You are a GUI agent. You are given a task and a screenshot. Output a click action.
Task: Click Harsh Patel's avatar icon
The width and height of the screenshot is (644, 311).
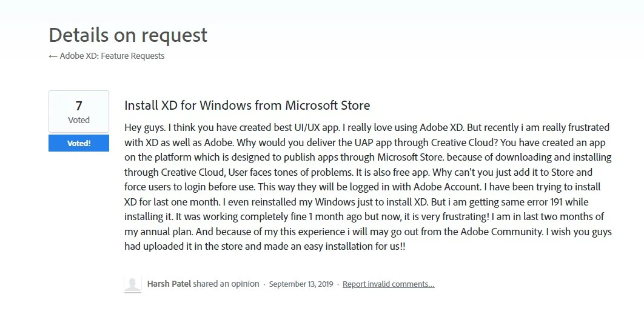click(x=132, y=284)
